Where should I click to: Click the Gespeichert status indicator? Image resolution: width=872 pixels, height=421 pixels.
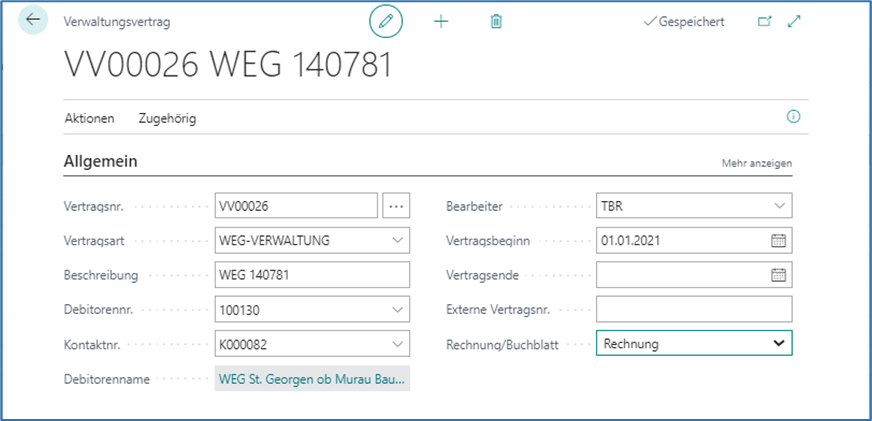(x=683, y=22)
